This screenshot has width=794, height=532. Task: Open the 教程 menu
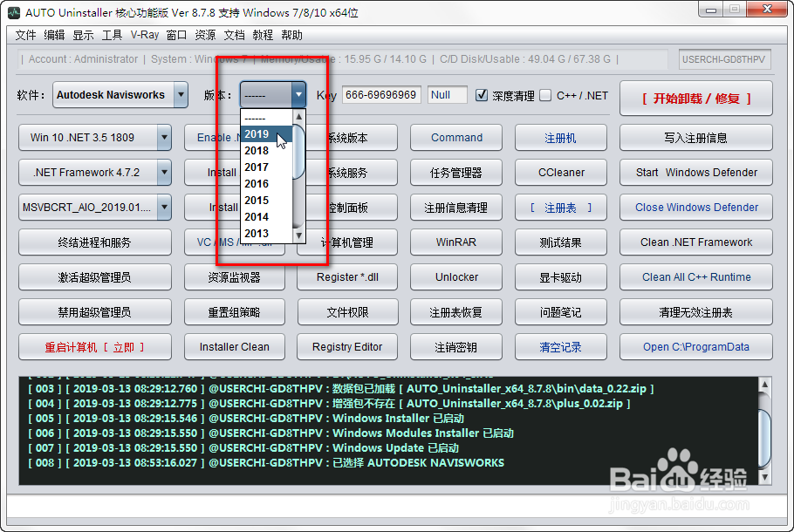pyautogui.click(x=263, y=35)
